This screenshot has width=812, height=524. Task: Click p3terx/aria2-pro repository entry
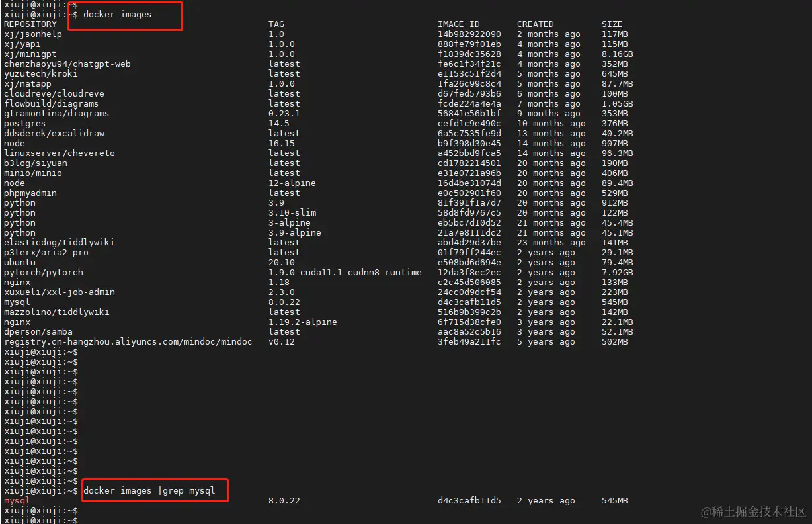coord(46,252)
